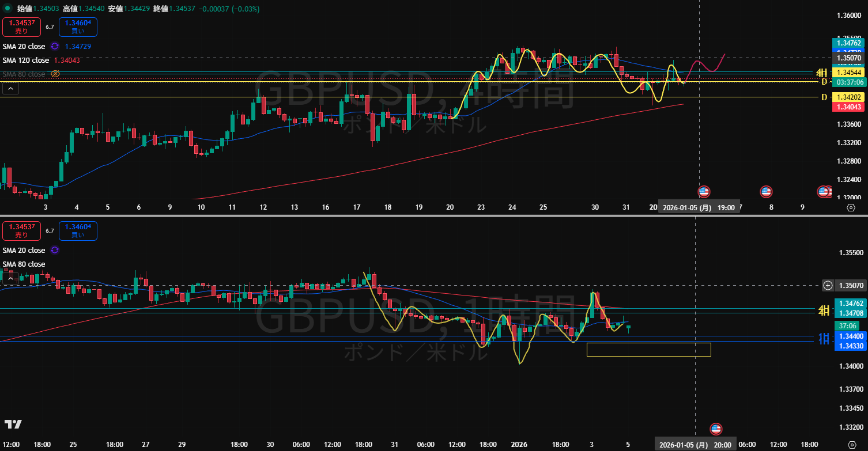Screen dimensions: 868x451
Task: Click the purple refresh icon beside SMA 20 in top chart
Action: coord(55,46)
